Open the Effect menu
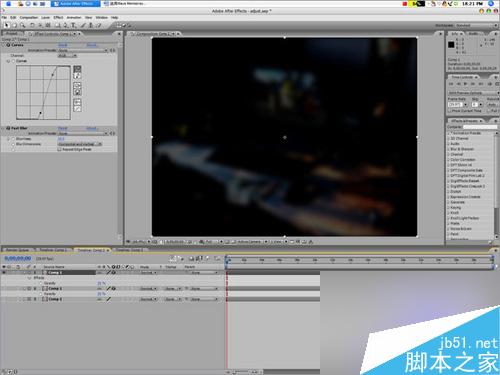Viewport: 500px width, 375px height. (x=58, y=17)
